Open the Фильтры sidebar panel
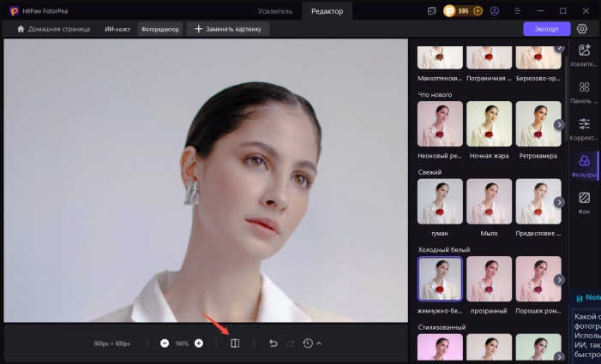Image resolution: width=601 pixels, height=364 pixels. pos(584,166)
